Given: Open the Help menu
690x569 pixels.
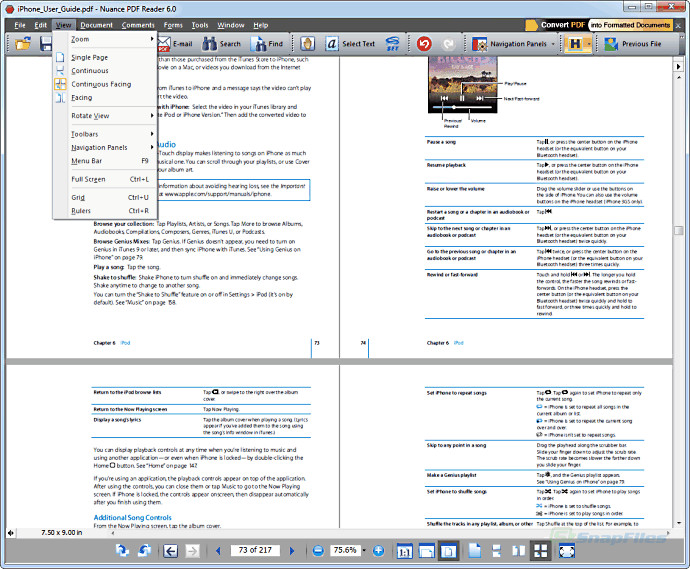Looking at the screenshot, I should tap(261, 25).
